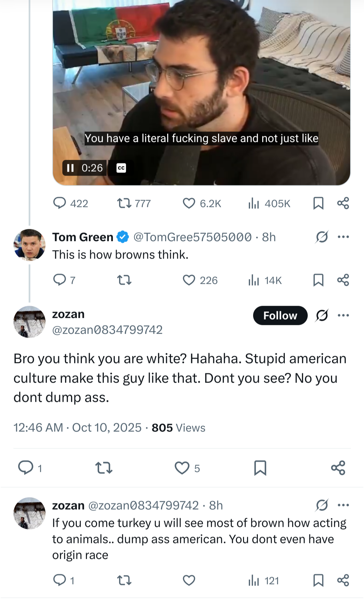This screenshot has width=364, height=606.
Task: Open replies on the video post with 422 comments
Action: (70, 204)
